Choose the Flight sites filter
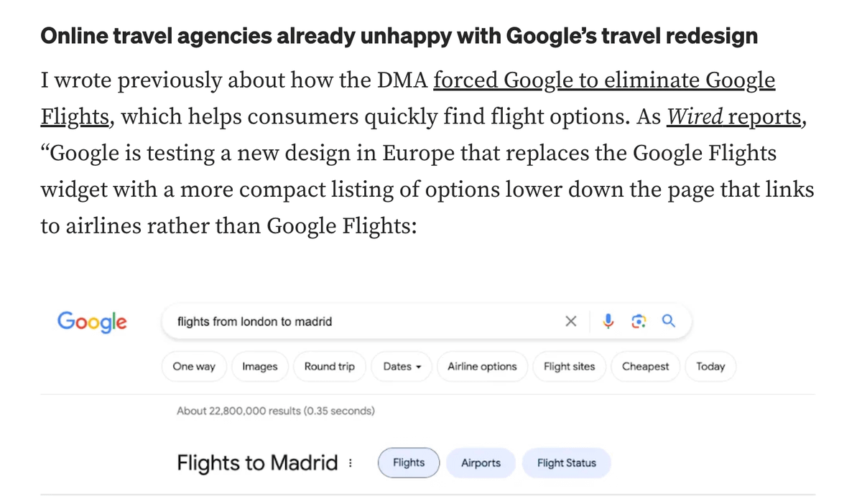The width and height of the screenshot is (862, 504). 570,366
